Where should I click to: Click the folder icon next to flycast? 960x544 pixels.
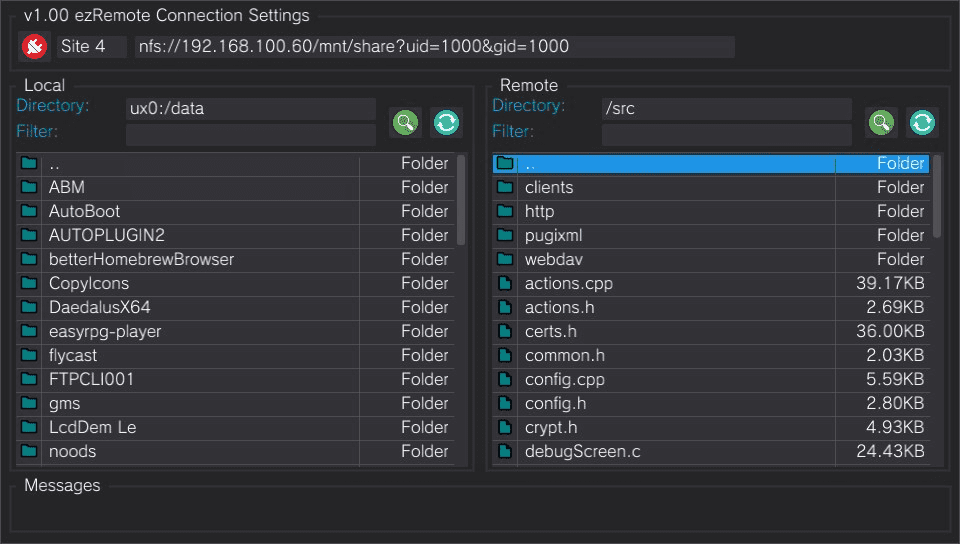(29, 355)
